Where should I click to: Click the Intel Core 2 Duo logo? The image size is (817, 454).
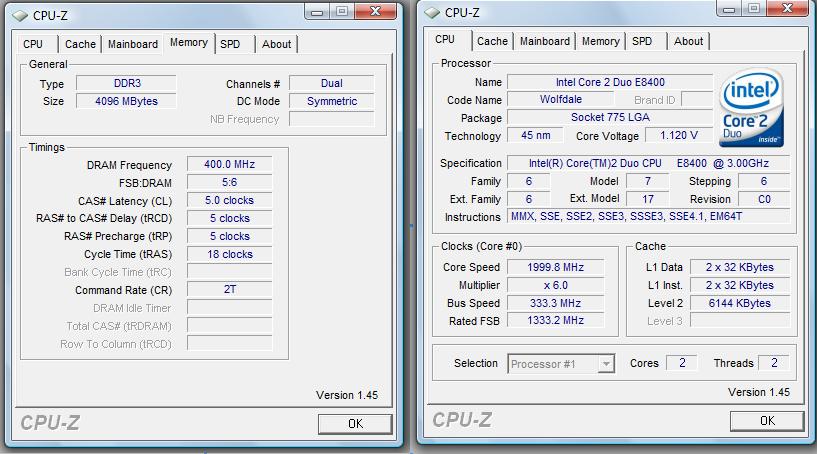click(751, 107)
